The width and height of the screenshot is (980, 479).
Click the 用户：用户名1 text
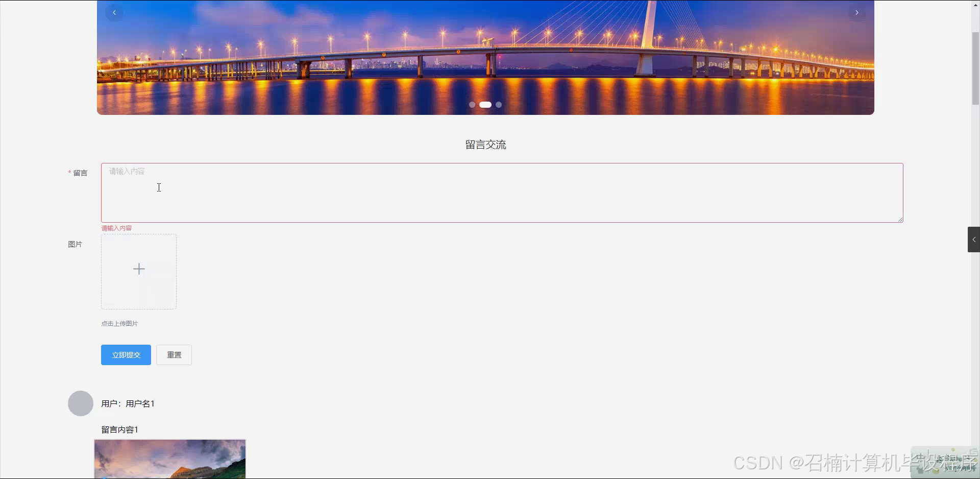[128, 403]
